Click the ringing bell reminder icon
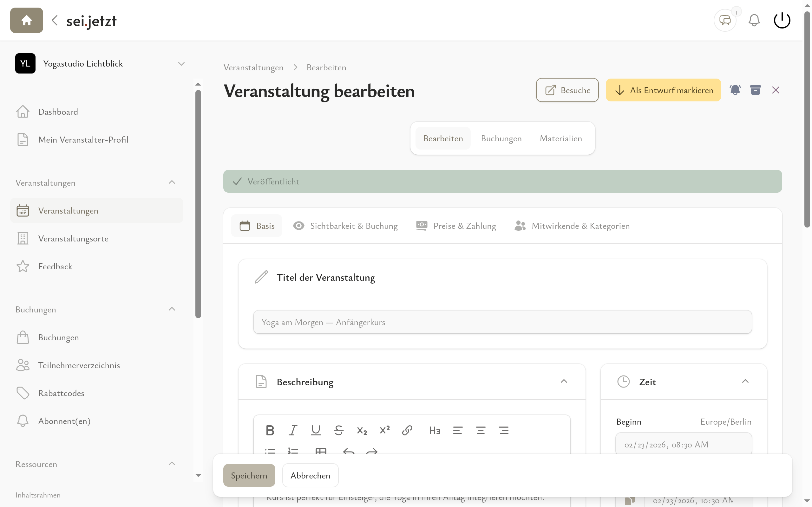 coord(735,90)
